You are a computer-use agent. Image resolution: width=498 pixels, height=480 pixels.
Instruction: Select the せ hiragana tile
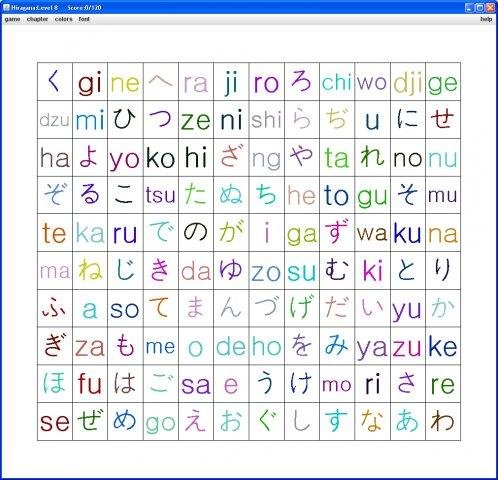443,119
